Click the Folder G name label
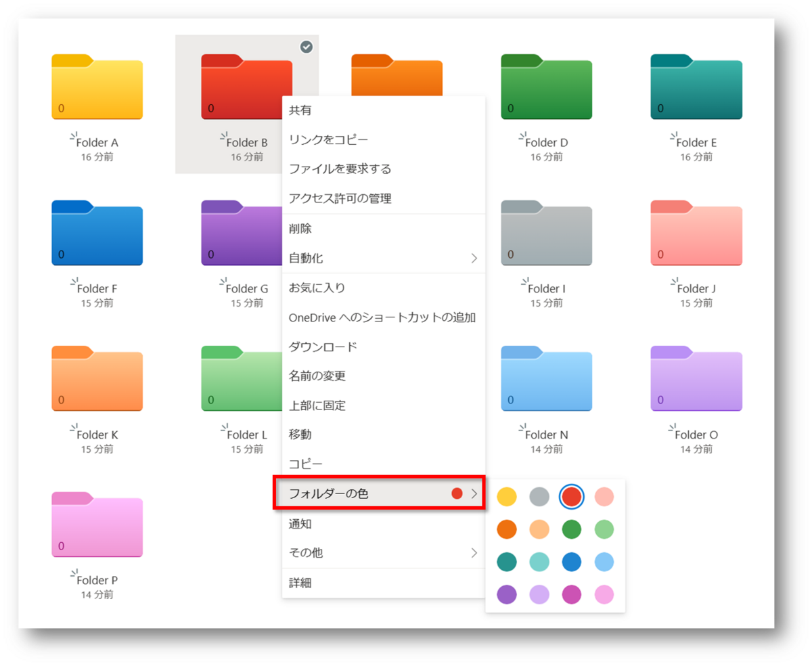 [248, 289]
